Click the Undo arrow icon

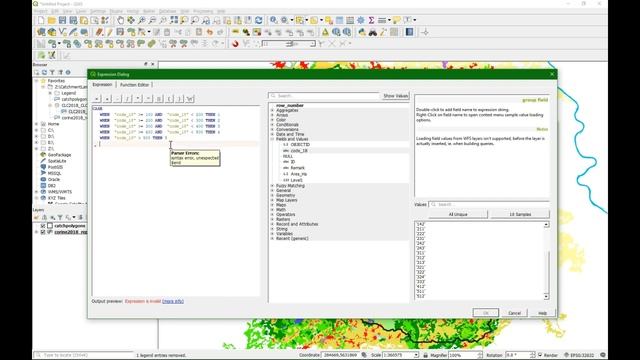pos(210,32)
